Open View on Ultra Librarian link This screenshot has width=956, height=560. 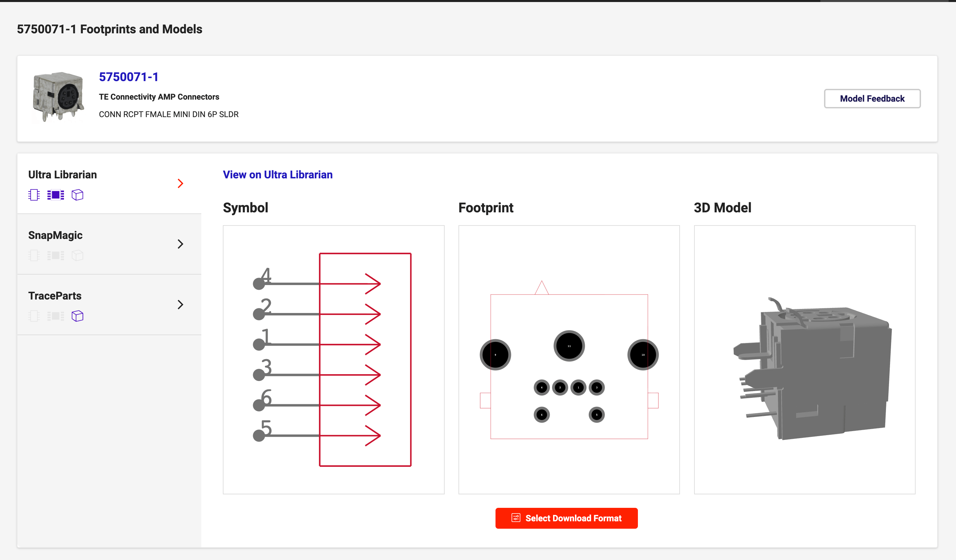(x=277, y=174)
